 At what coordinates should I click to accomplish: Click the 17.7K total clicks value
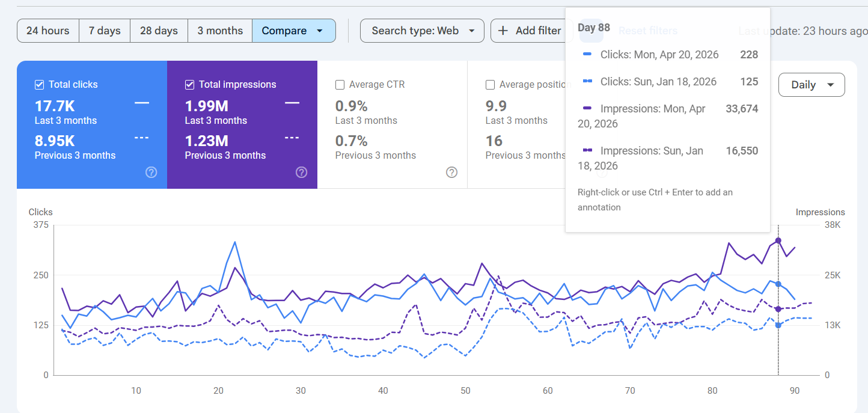pos(55,106)
